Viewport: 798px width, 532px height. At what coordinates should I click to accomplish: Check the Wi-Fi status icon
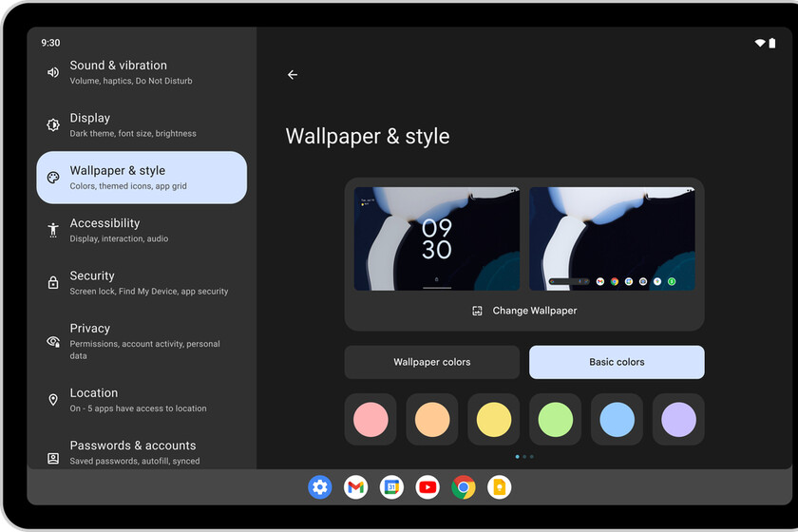point(760,43)
